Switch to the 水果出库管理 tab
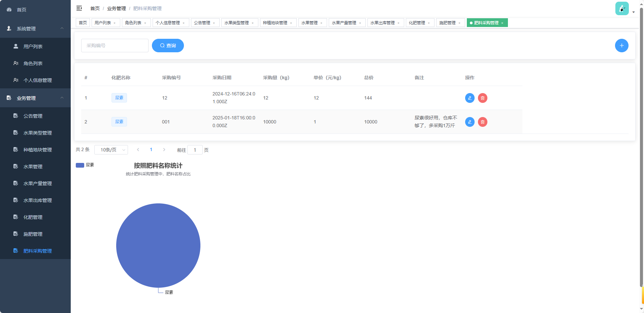The height and width of the screenshot is (313, 644). [383, 23]
